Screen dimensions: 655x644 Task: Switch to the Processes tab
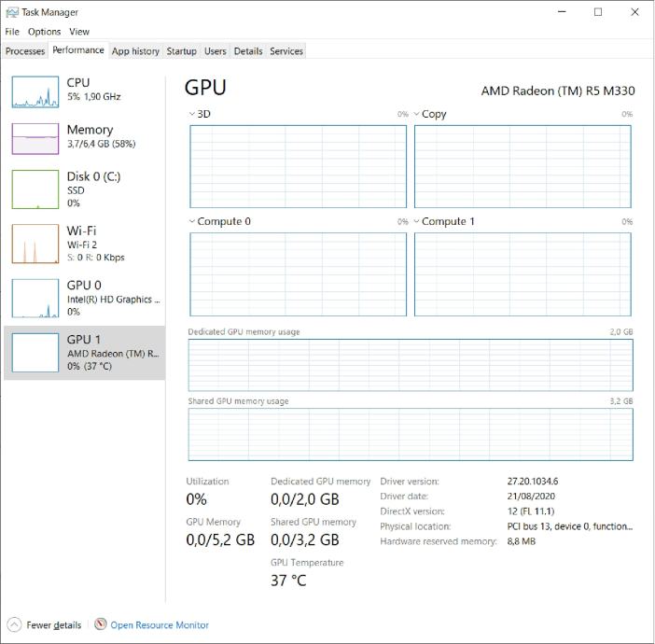pyautogui.click(x=25, y=51)
